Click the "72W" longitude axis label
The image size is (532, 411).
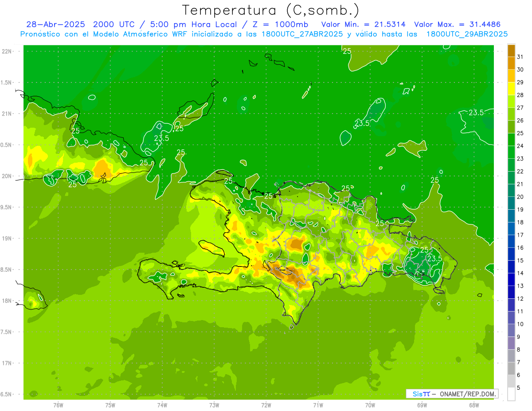[266, 405]
